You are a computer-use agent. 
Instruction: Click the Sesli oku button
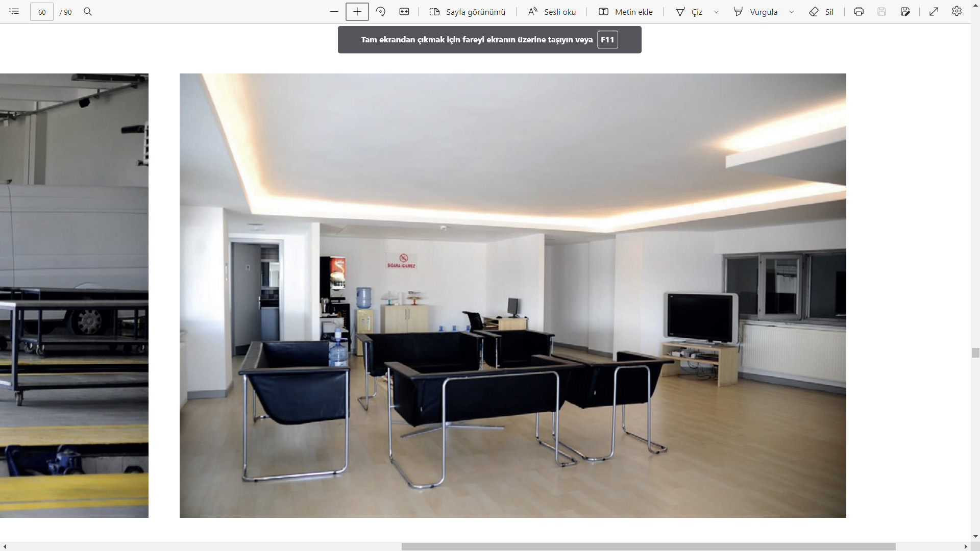click(x=552, y=12)
